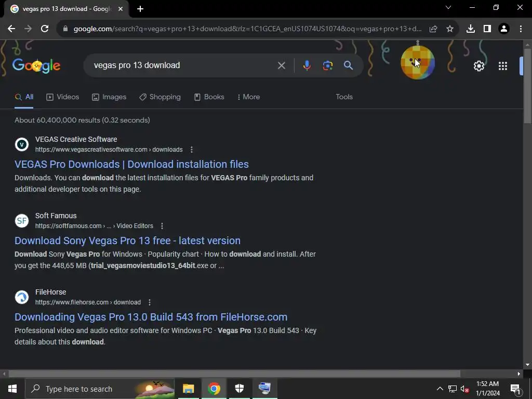The width and height of the screenshot is (532, 399).
Task: Open the notification center
Action: coord(515,389)
